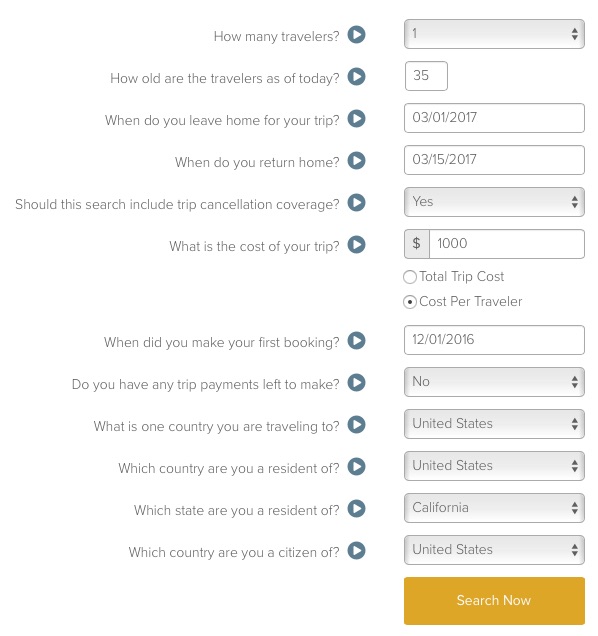
Task: Open info icon beside 'cost of your trip'
Action: click(x=357, y=245)
